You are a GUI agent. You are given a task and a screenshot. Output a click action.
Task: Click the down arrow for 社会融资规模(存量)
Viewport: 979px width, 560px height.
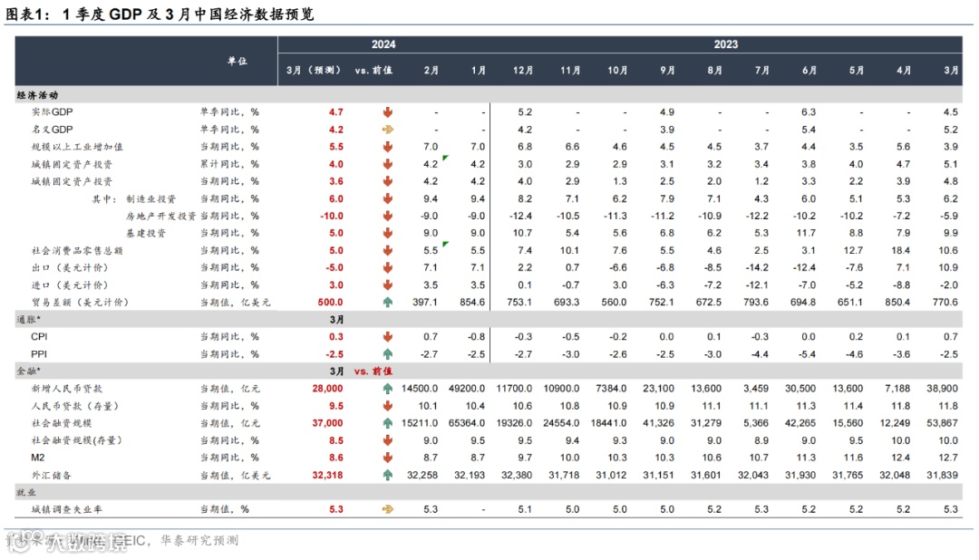tap(388, 440)
